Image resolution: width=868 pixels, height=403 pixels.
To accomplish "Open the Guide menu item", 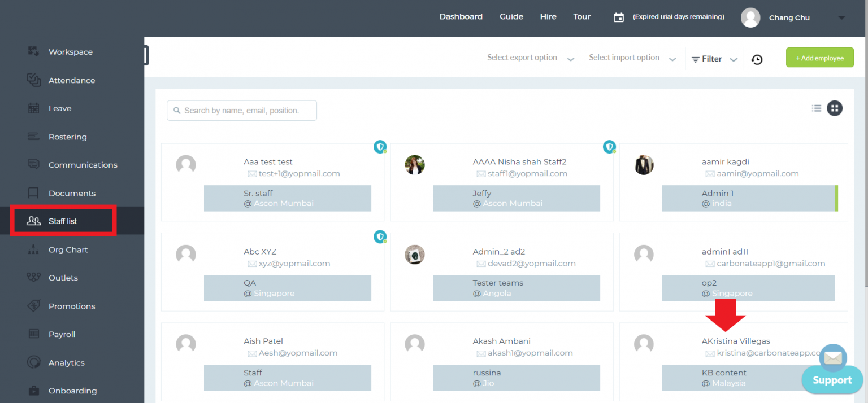I will coord(511,17).
